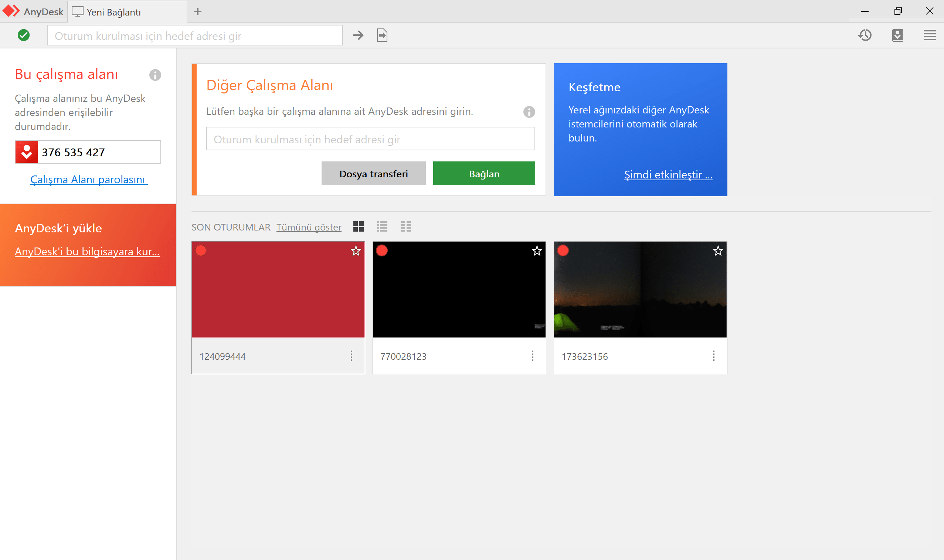Click Tümünü göster link

click(309, 227)
